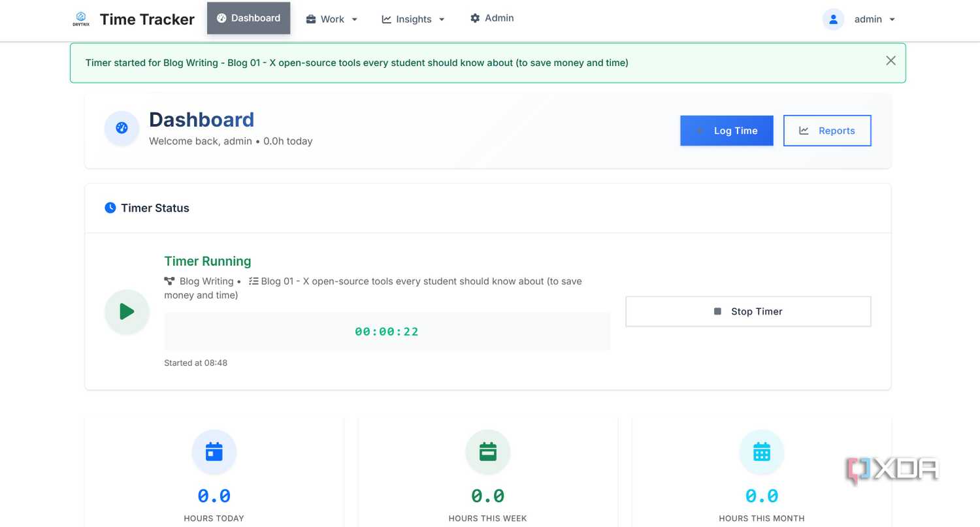Viewport: 980px width, 527px height.
Task: Go to the Dashboard tab
Action: pos(249,18)
